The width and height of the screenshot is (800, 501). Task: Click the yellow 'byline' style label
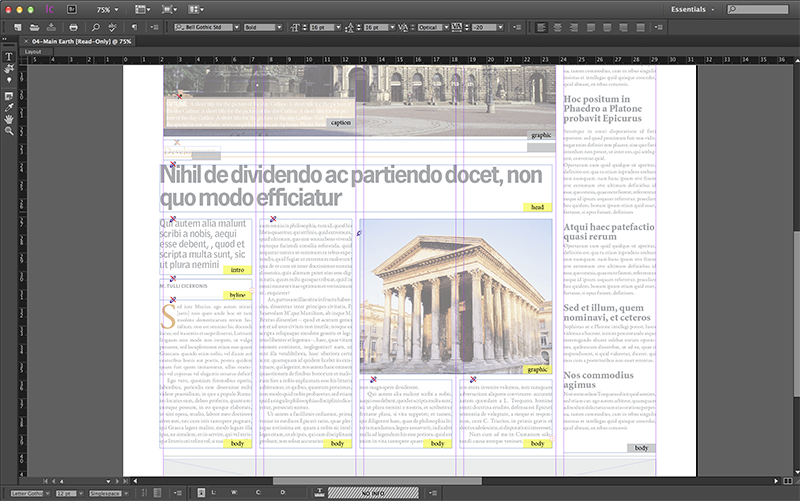[237, 295]
